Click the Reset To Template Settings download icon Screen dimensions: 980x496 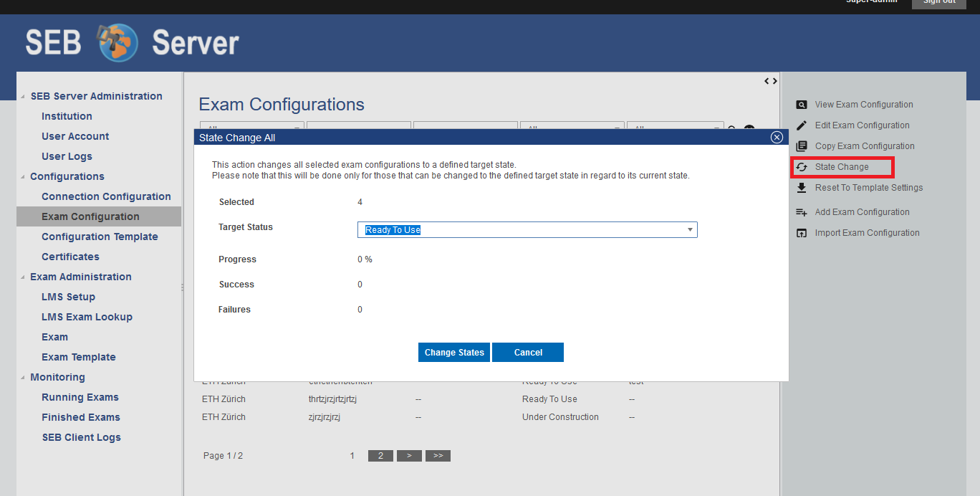click(x=802, y=188)
